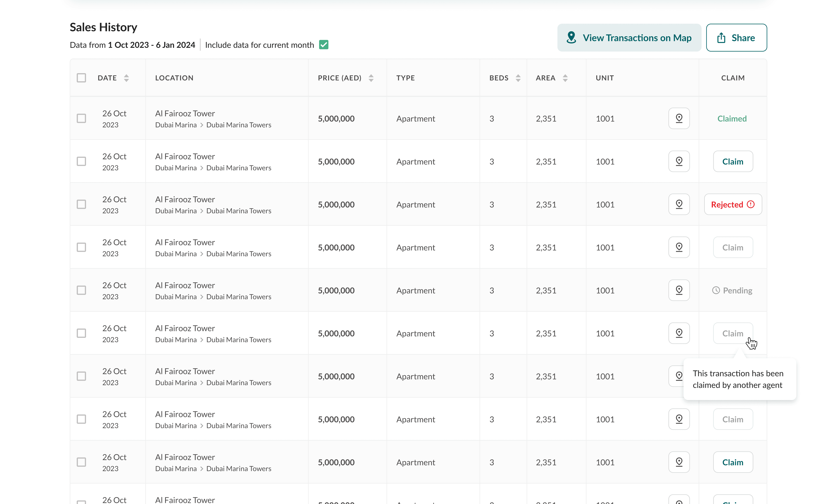Click the red Rejected info icon
This screenshot has height=504, width=837.
tap(751, 204)
